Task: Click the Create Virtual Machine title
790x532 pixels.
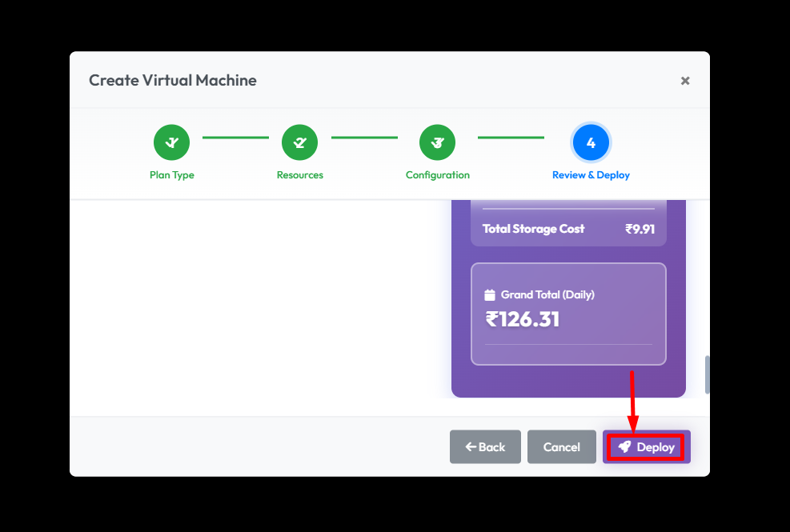Action: (172, 80)
